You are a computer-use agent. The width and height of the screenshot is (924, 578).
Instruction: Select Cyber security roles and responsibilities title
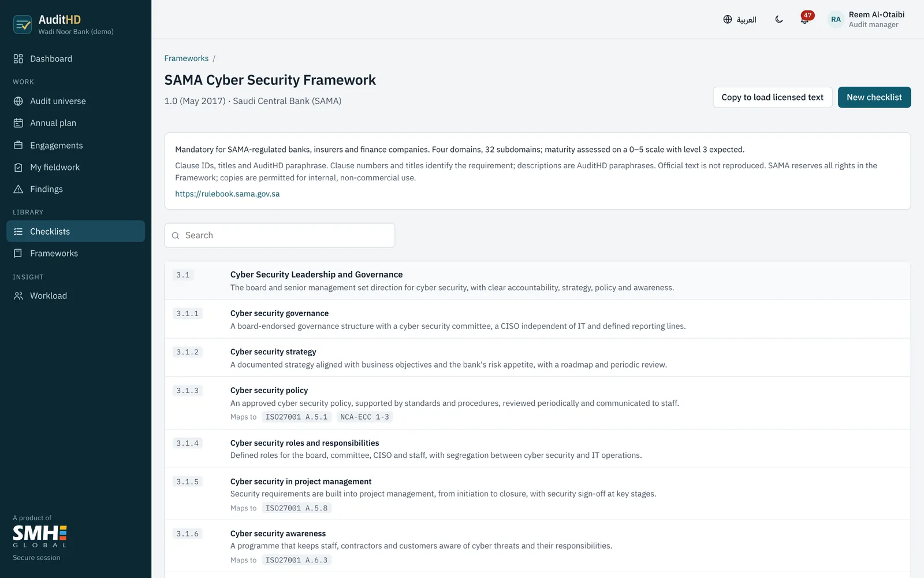[305, 443]
